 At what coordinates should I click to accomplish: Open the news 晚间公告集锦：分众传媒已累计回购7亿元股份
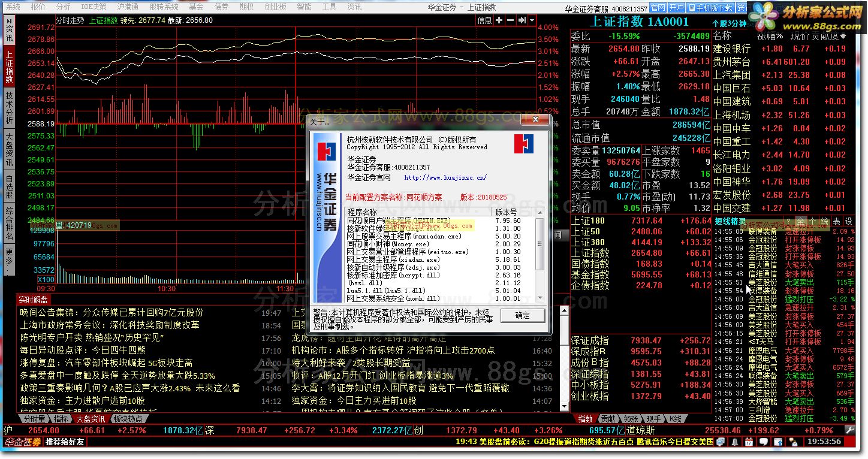tap(111, 312)
